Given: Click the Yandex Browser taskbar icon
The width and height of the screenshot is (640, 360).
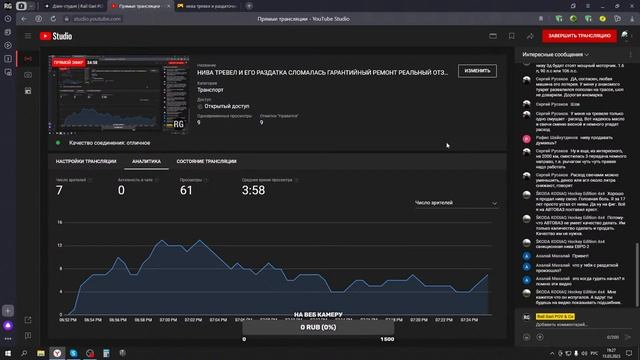Looking at the screenshot, I should coord(57,353).
